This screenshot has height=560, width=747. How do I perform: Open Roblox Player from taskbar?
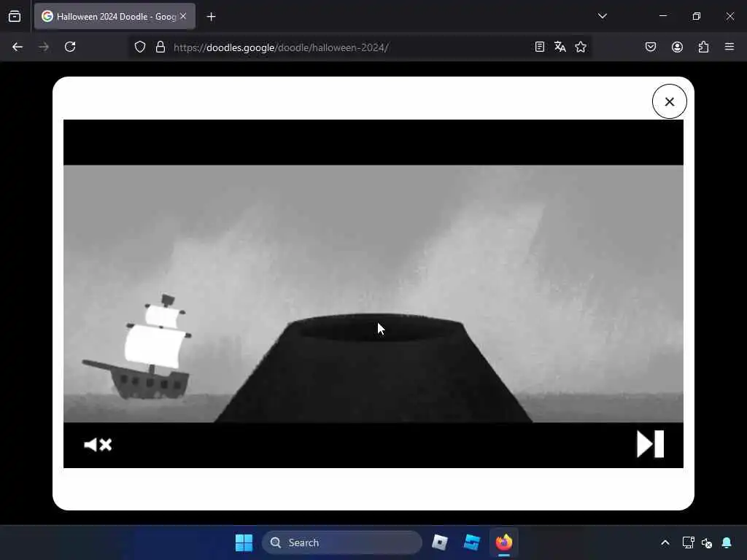pos(440,542)
